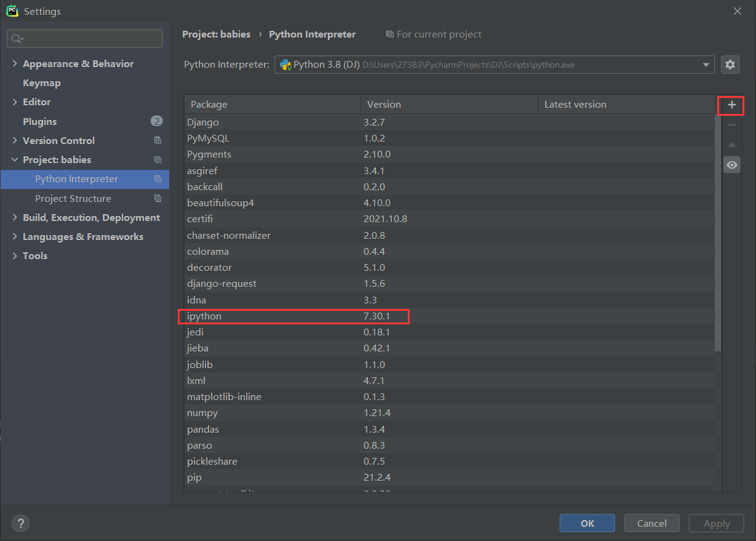Select the jieba package row
756x541 pixels.
450,348
